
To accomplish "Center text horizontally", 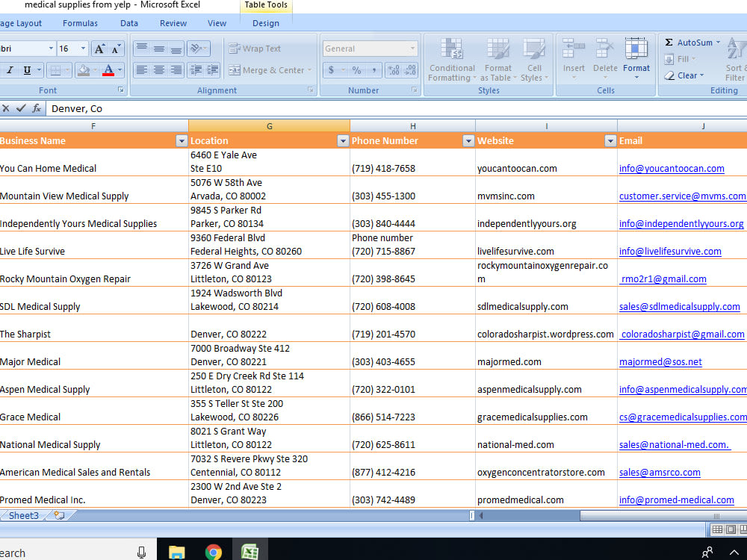I will click(158, 70).
